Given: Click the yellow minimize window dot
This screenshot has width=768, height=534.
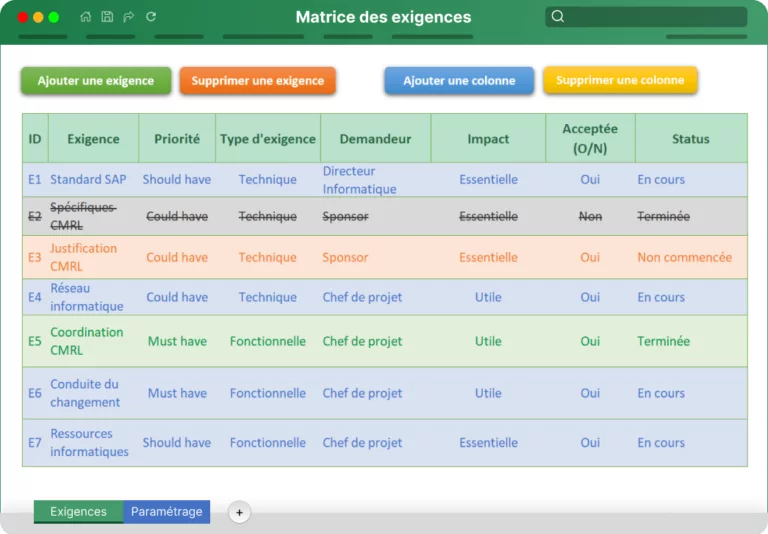Looking at the screenshot, I should [38, 18].
